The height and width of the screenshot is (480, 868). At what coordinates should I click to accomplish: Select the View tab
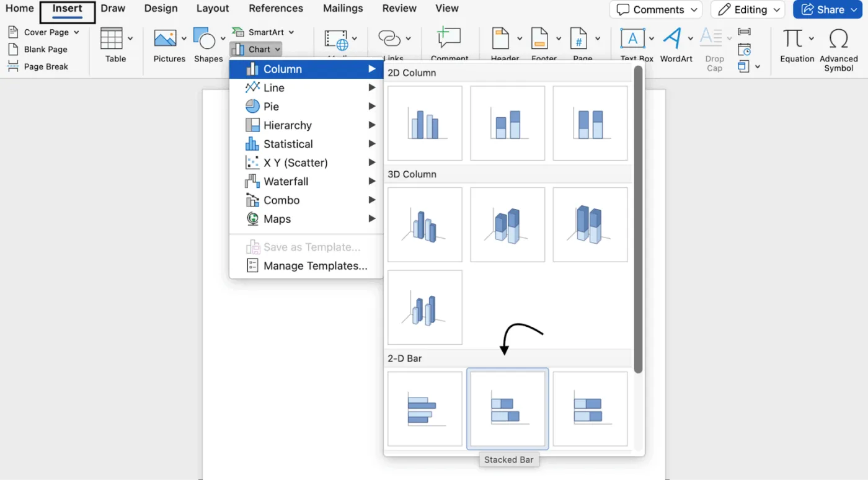point(447,9)
